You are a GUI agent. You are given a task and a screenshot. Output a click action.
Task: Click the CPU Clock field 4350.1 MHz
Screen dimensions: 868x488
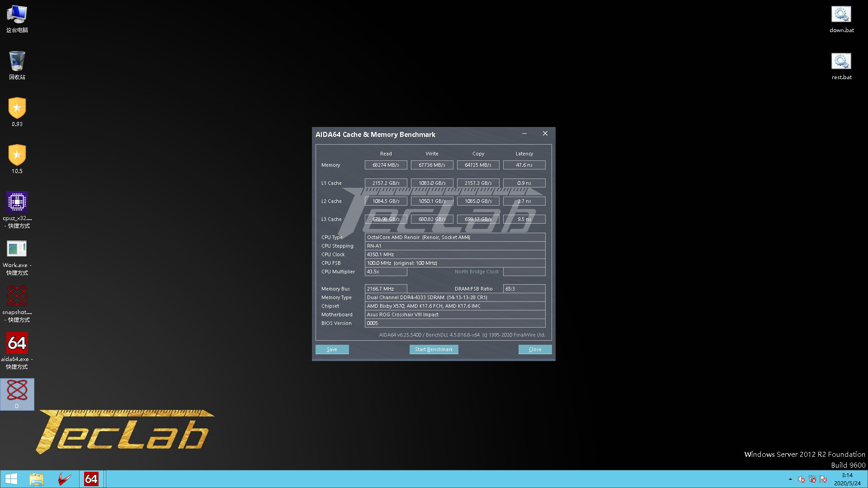[455, 254]
